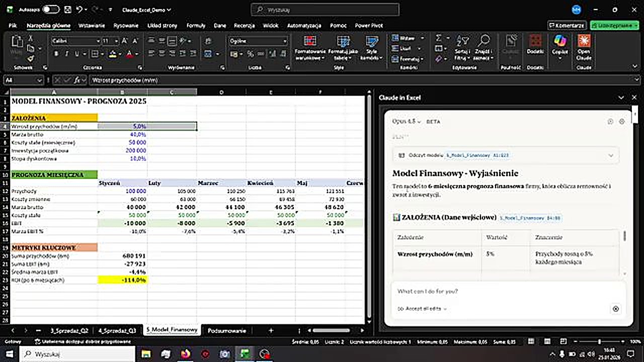Switch to the Podsumowanie sheet tab
This screenshot has width=644, height=362.
(x=226, y=330)
